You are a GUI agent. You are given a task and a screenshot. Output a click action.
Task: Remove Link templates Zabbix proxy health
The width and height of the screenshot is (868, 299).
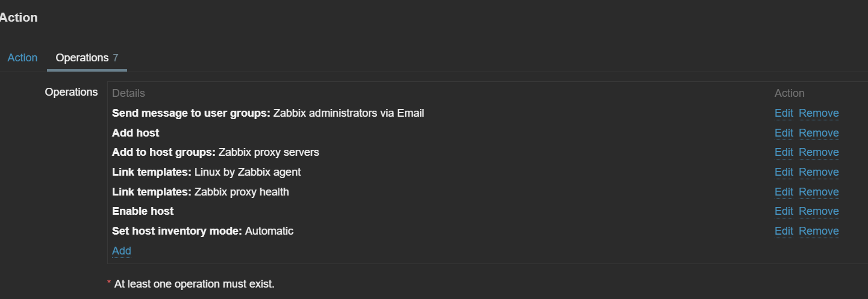point(819,192)
